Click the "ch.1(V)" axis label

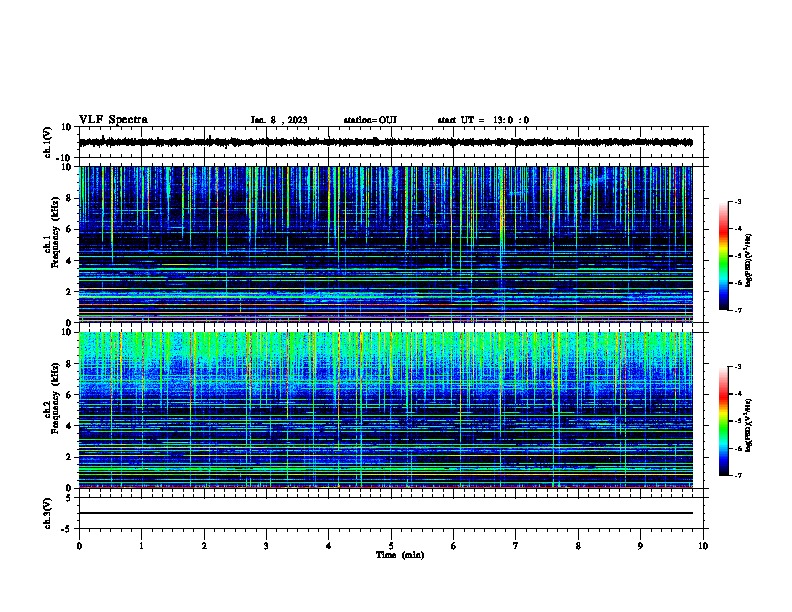pyautogui.click(x=48, y=142)
